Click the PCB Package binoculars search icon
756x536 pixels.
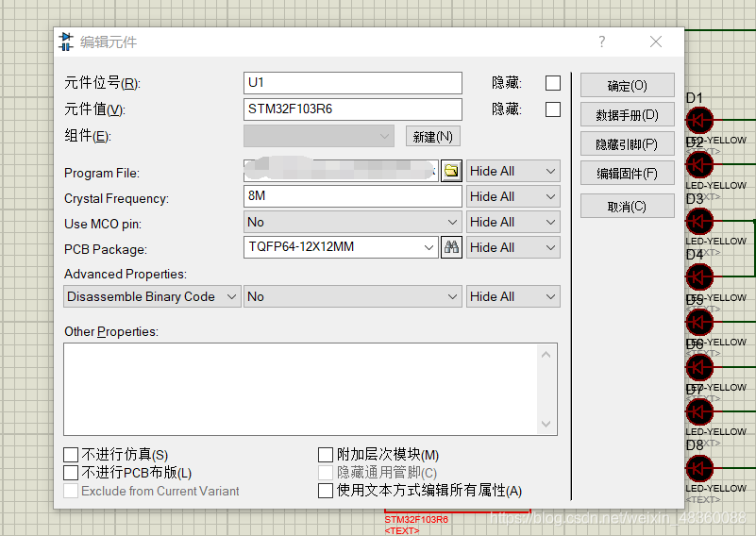(x=451, y=247)
